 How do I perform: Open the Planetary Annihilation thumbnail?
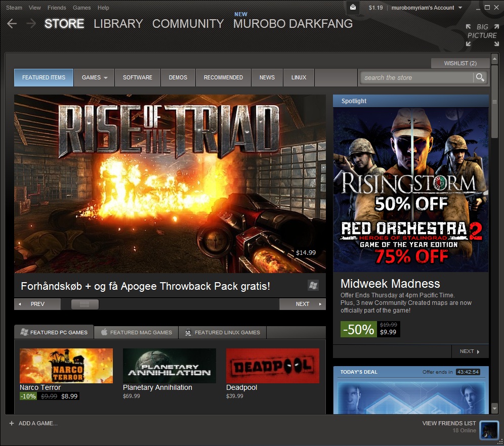pos(170,366)
